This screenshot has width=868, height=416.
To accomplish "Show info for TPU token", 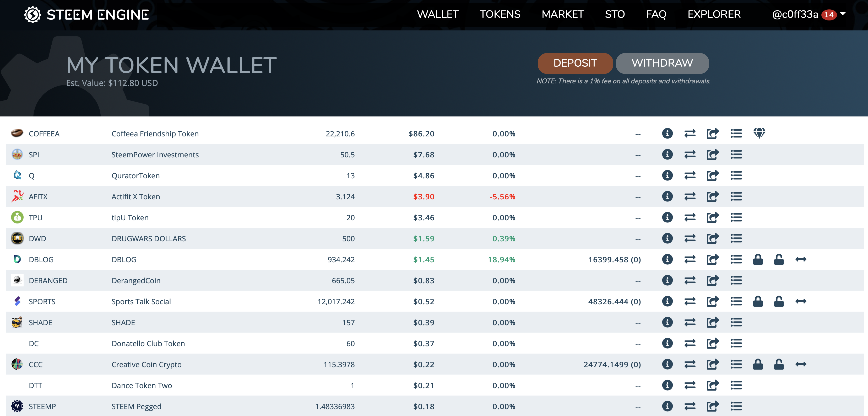I will point(667,217).
